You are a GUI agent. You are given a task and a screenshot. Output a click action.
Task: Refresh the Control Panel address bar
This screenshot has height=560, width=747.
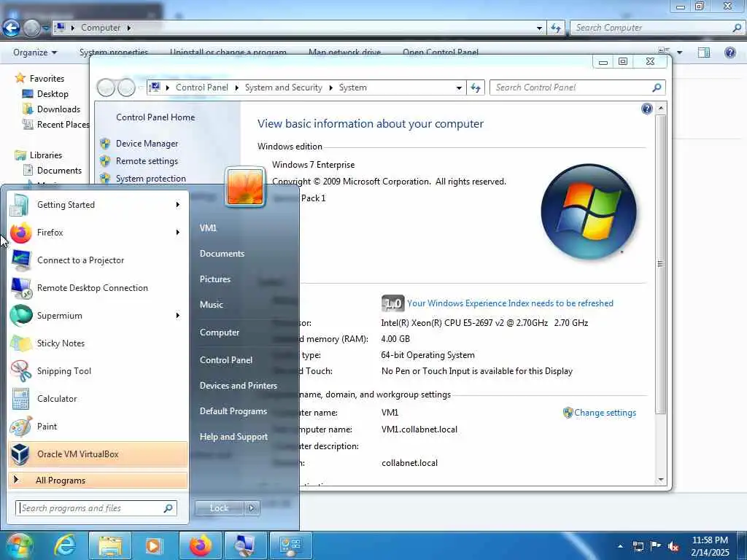[x=476, y=87]
